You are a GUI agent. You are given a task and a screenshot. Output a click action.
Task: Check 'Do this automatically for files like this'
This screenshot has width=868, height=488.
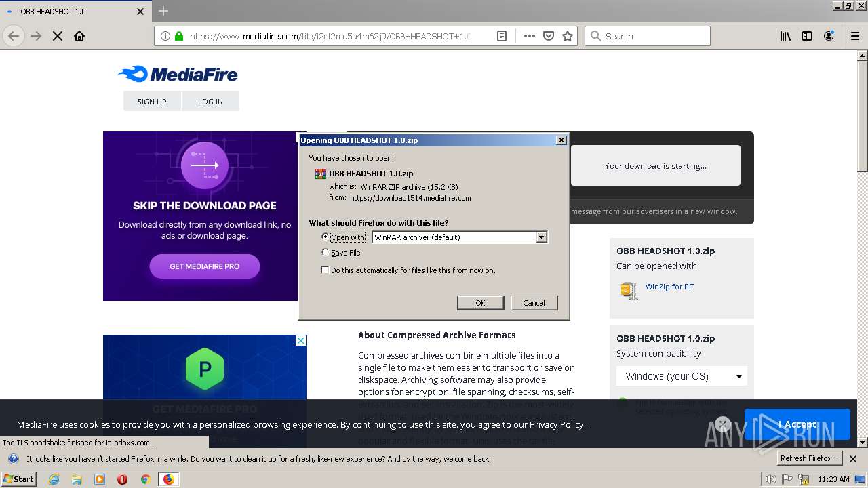[x=325, y=270]
